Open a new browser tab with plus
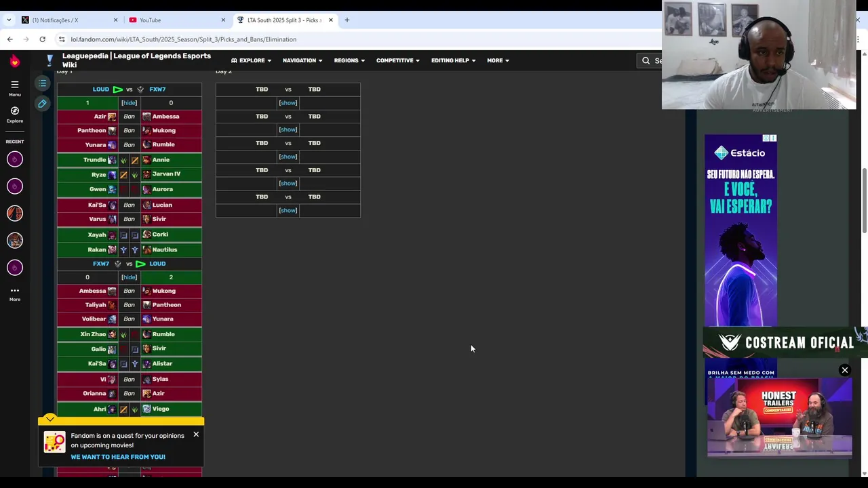This screenshot has height=488, width=868. coord(347,20)
